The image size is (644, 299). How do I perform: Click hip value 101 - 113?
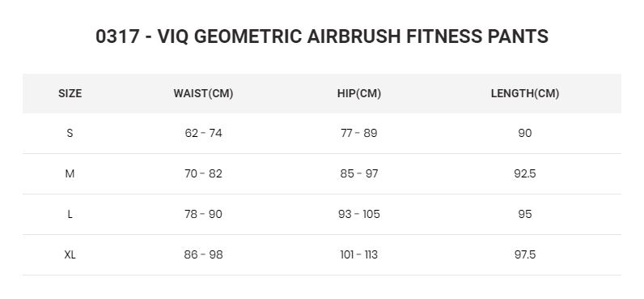[359, 255]
